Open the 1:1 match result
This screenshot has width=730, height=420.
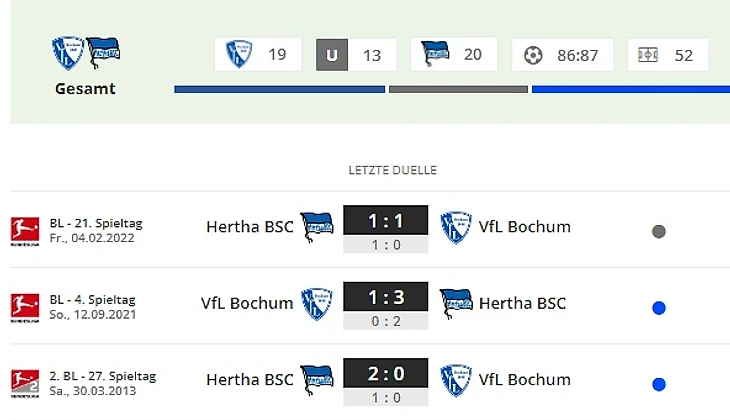coord(385,220)
